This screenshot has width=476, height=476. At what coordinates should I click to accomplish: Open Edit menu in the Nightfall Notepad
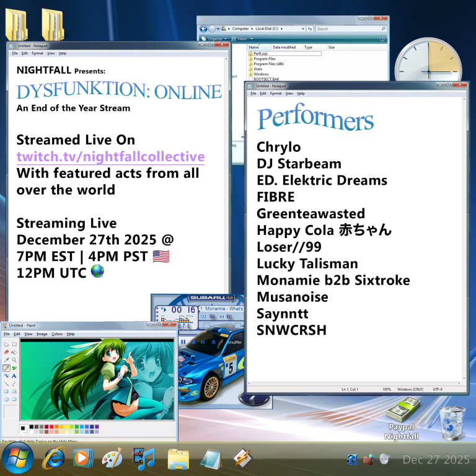25,53
